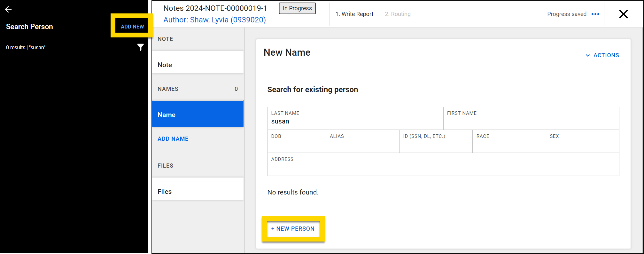This screenshot has height=254, width=644.
Task: Click the back arrow in Search Person panel
Action: [9, 10]
